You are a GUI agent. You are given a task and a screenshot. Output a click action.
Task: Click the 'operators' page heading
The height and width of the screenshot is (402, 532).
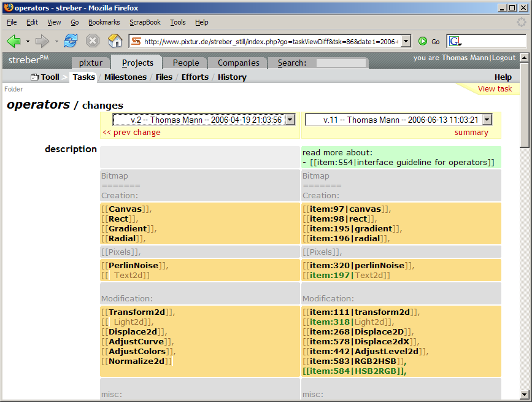[x=38, y=104]
